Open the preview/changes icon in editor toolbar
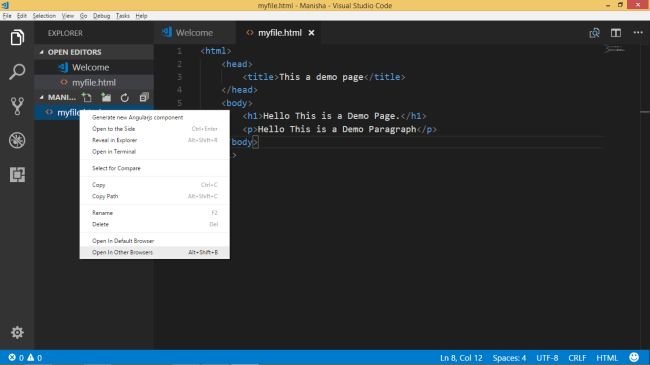 (594, 33)
